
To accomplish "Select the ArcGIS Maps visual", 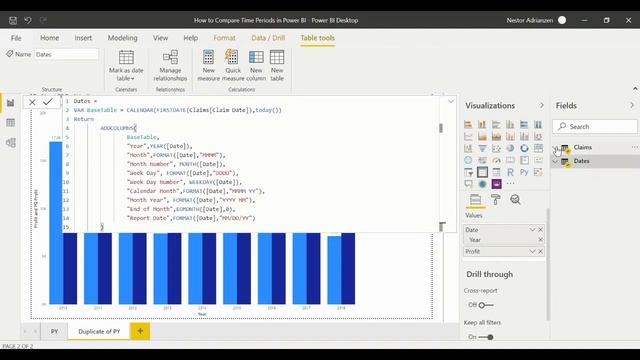I will [482, 184].
